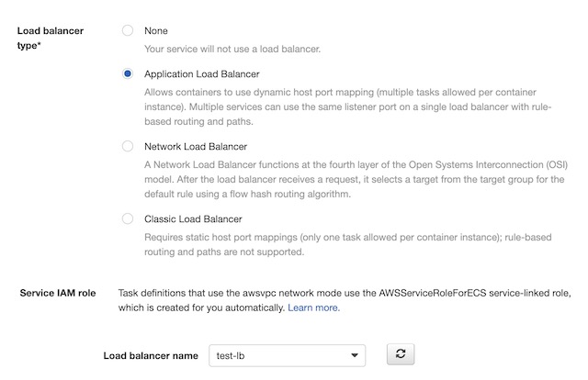Click the arrow on the test-lb dropdown
This screenshot has height=380, width=588.
pos(354,355)
